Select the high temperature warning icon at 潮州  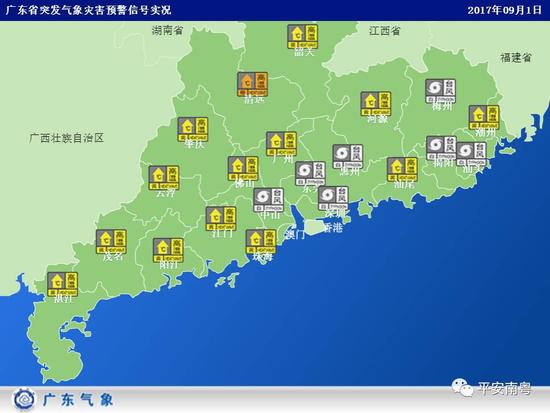pyautogui.click(x=484, y=117)
